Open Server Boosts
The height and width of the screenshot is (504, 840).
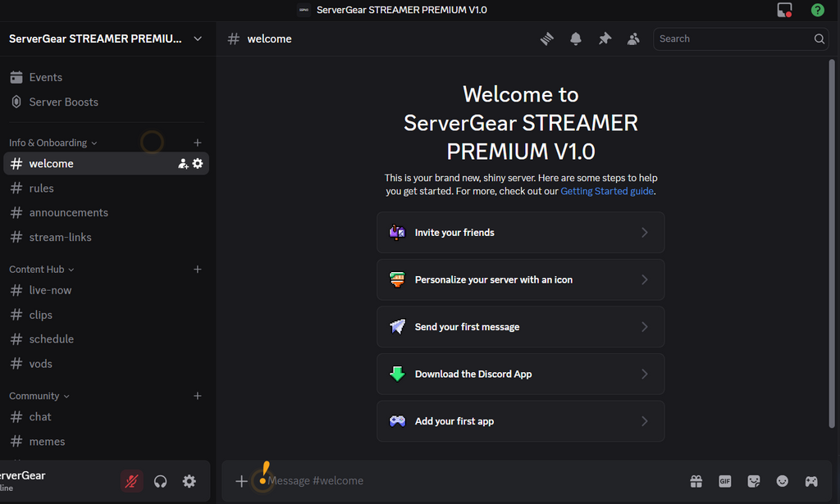point(63,102)
